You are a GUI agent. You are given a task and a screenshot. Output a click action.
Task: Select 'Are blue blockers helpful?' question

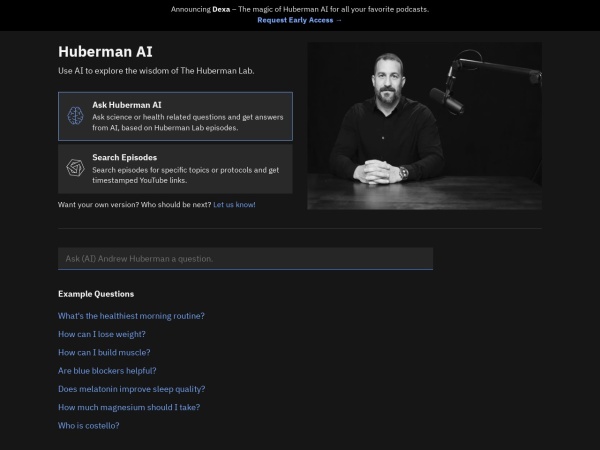[107, 371]
